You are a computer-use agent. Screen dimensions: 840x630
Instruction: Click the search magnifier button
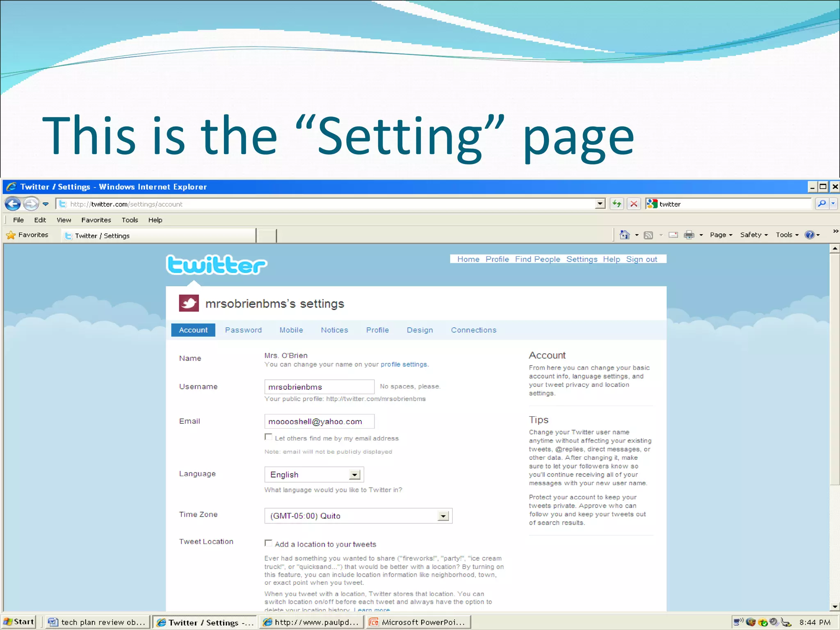822,203
